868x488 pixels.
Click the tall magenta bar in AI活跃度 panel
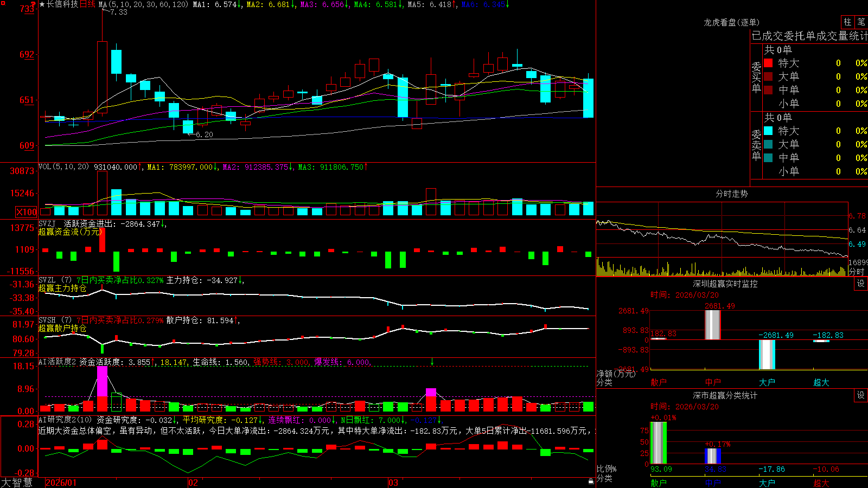coord(102,381)
